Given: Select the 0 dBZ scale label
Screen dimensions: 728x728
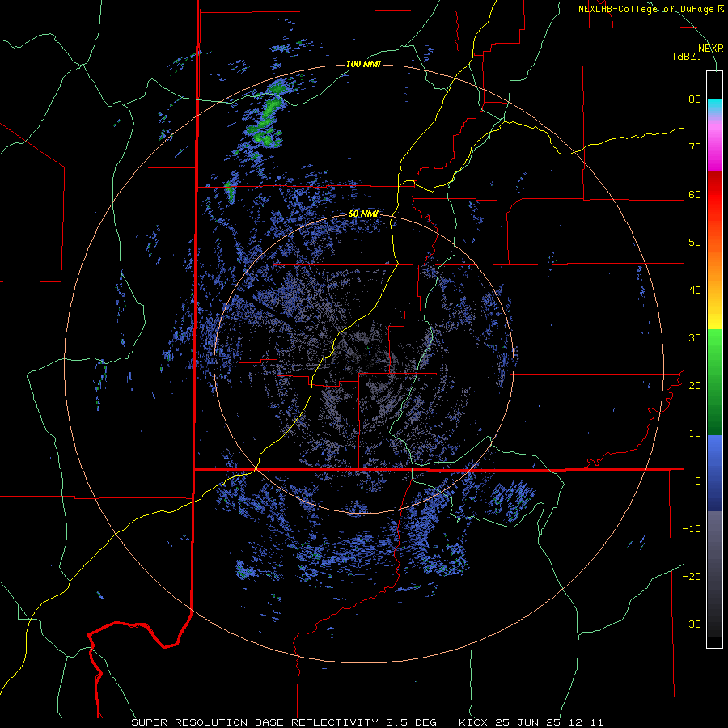Looking at the screenshot, I should point(698,481).
